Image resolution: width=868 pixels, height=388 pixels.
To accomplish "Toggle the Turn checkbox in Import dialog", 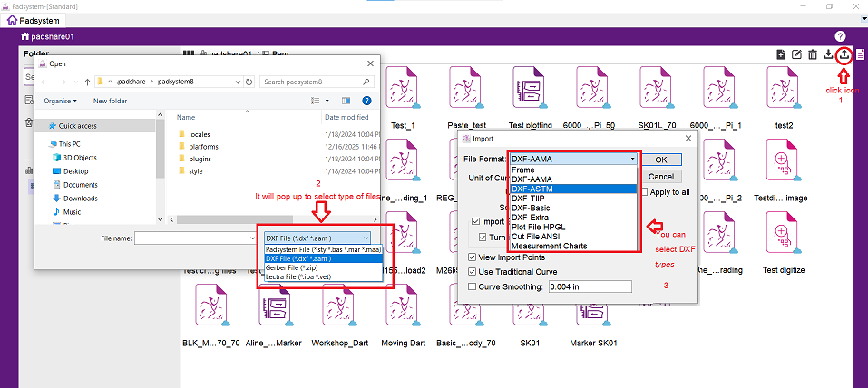I will [483, 237].
